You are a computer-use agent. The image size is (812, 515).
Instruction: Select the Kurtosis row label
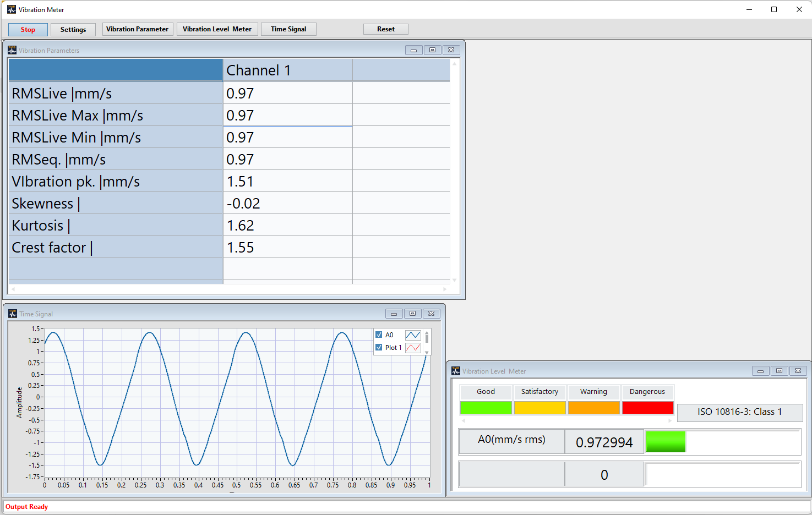click(116, 225)
